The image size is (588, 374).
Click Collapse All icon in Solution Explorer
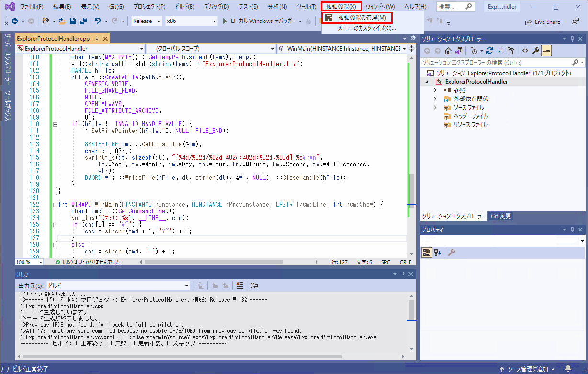pos(500,50)
